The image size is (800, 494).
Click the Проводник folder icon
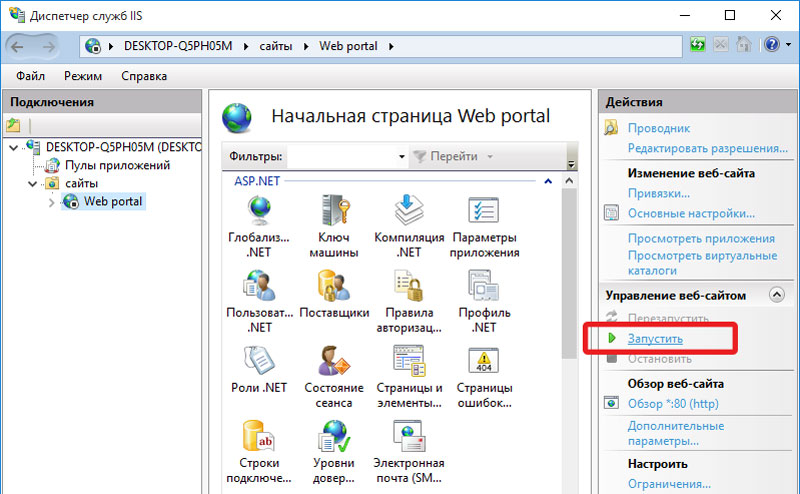611,128
